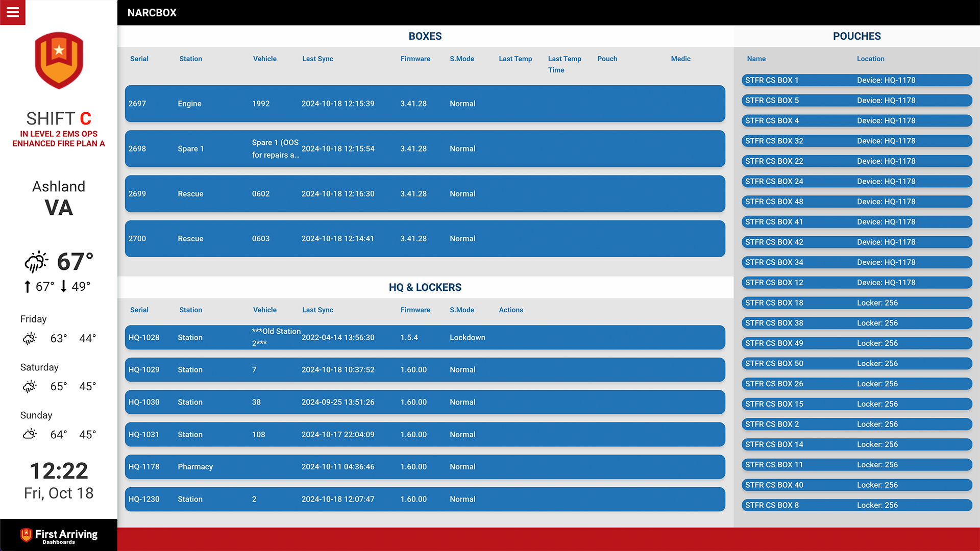Screen dimensions: 980x551
Task: Click the fire department shield logo
Action: [x=59, y=60]
